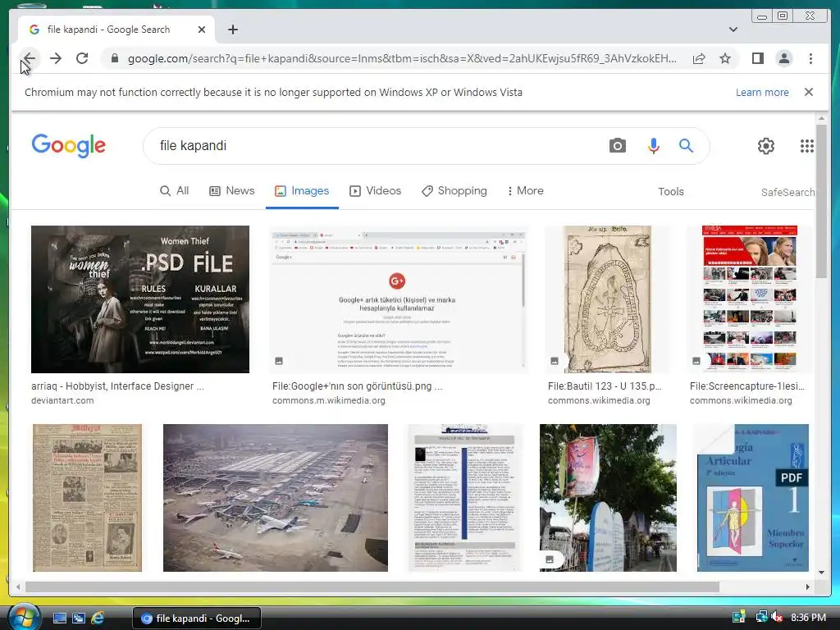Click the licensable badge on Google+ thumbnail
This screenshot has width=840, height=630.
pyautogui.click(x=279, y=361)
